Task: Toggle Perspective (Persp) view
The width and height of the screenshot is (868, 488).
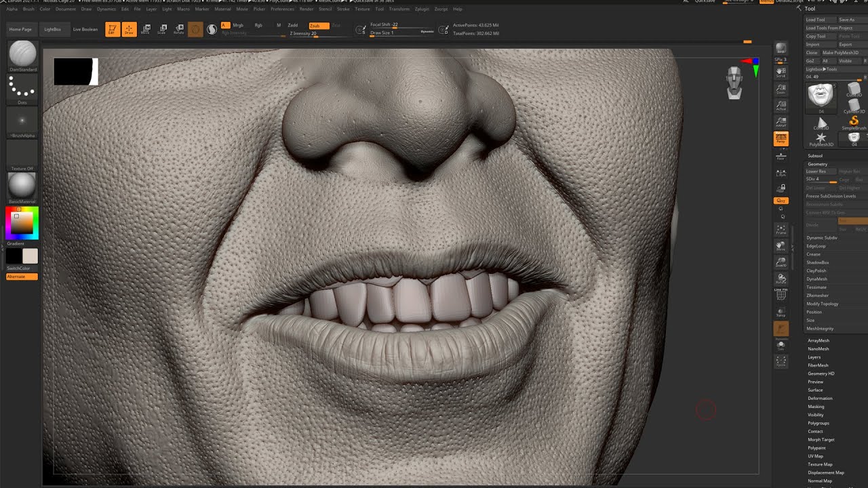Action: coord(781,138)
